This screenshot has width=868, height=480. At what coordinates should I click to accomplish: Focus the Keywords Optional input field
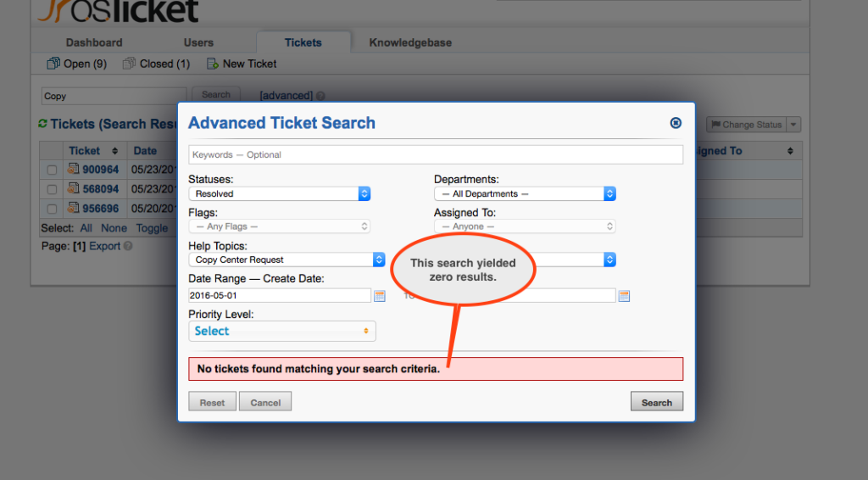point(436,154)
